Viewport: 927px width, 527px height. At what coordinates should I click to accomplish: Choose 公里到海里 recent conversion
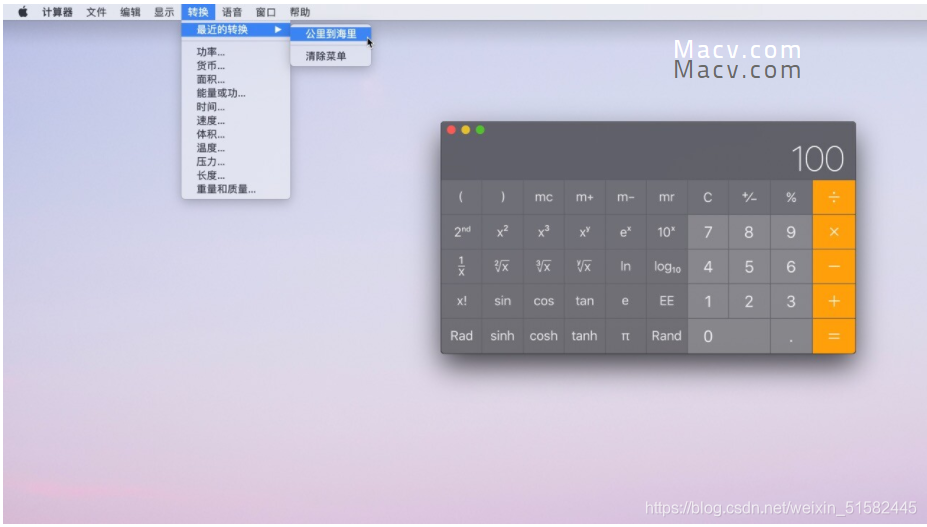point(330,34)
